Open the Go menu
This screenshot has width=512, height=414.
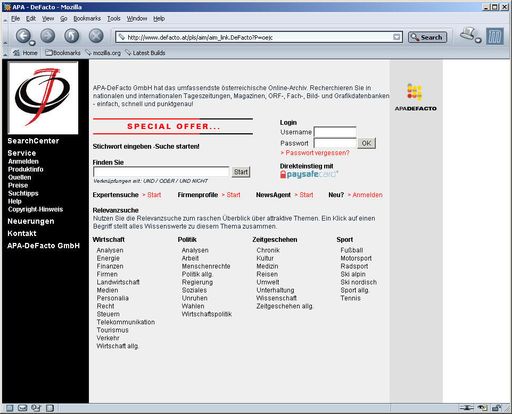tap(64, 19)
